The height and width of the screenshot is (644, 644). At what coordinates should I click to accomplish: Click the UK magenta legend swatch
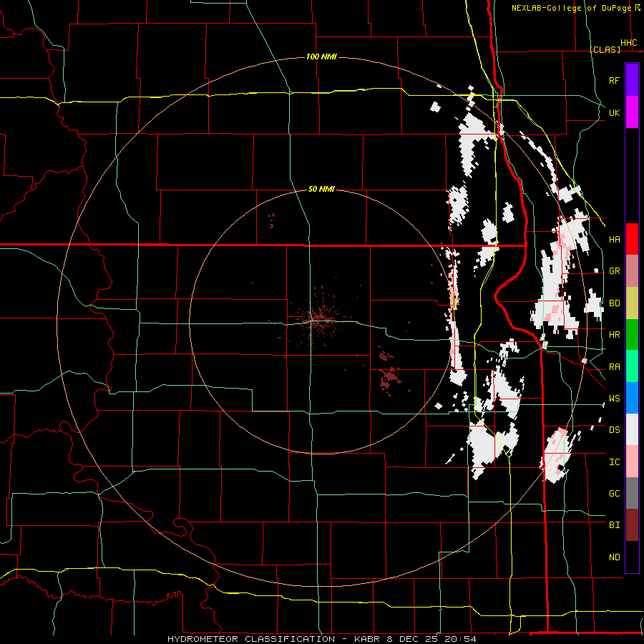(632, 112)
